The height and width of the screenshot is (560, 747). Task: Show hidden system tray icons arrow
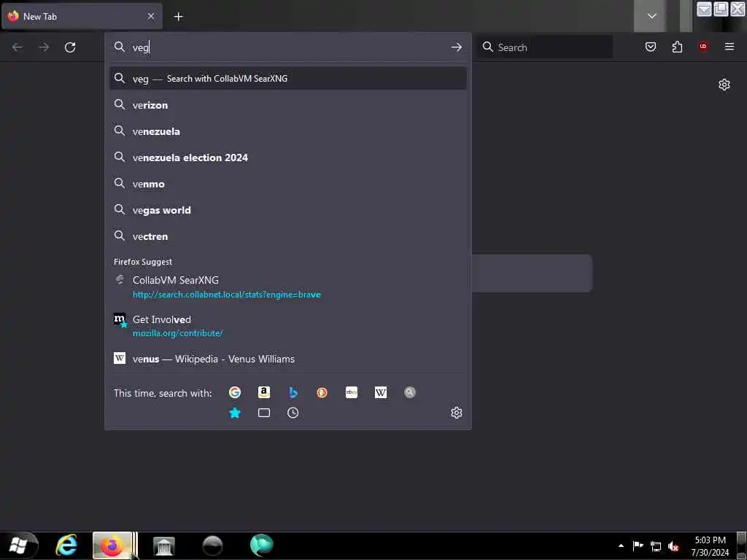(621, 545)
